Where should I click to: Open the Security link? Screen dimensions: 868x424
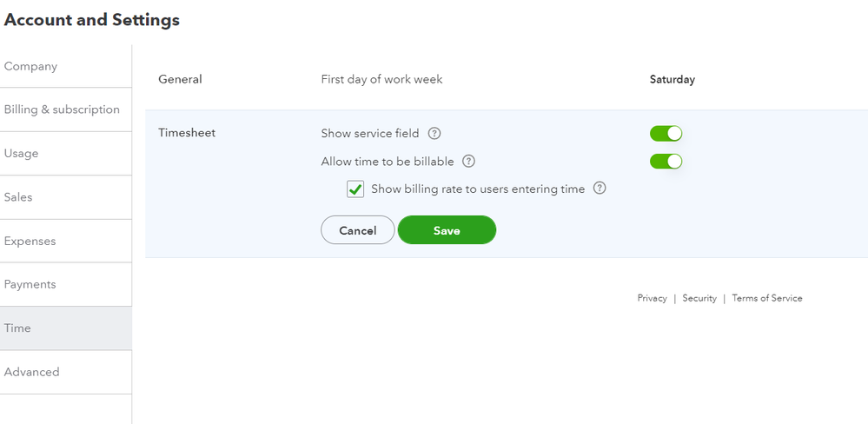click(699, 298)
